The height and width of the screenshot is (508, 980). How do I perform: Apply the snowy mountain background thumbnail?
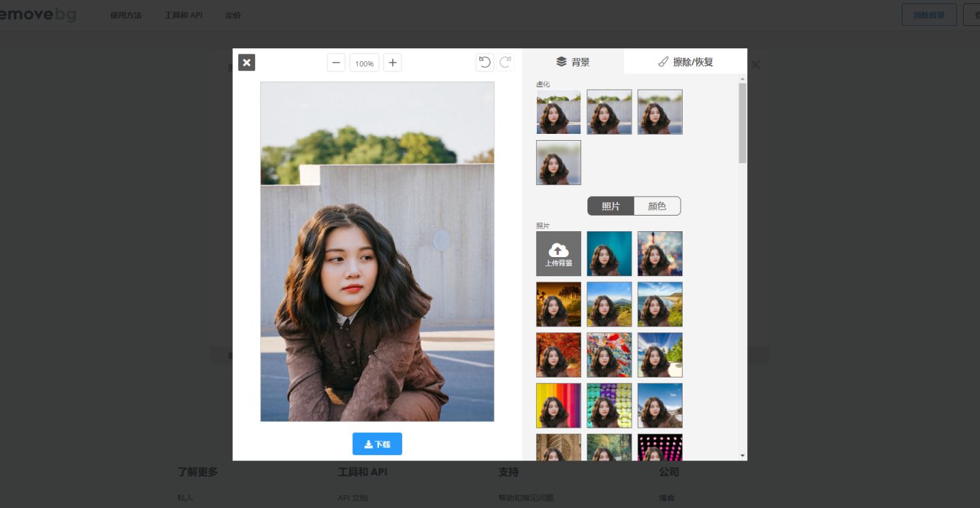click(x=660, y=405)
